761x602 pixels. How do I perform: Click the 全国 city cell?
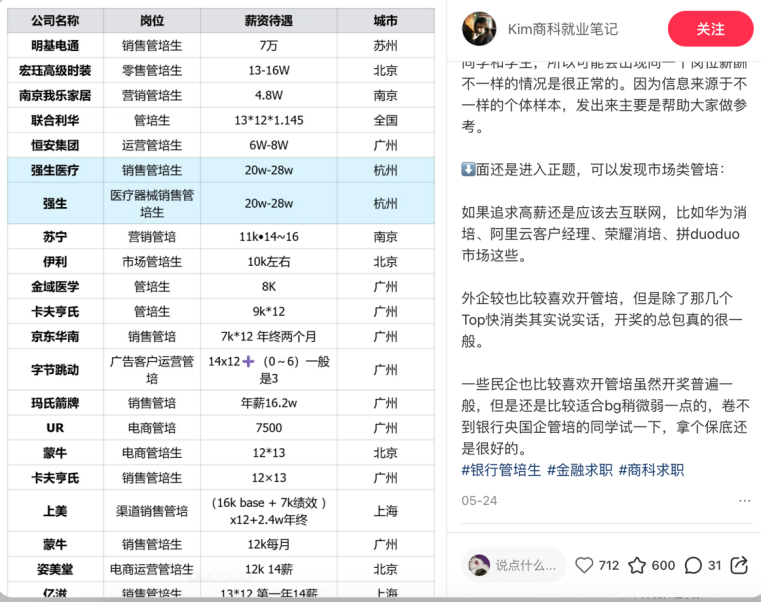(385, 120)
